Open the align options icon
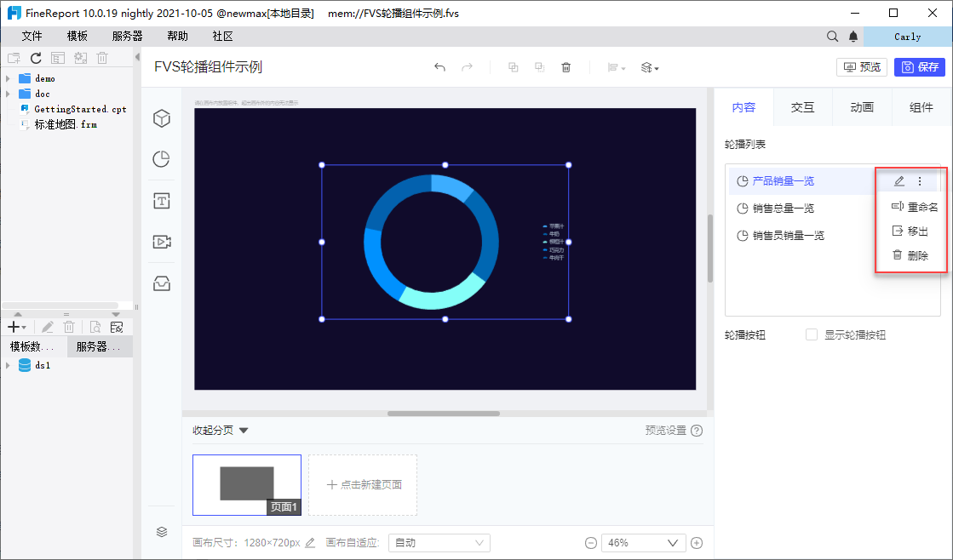The height and width of the screenshot is (560, 953). (x=617, y=67)
